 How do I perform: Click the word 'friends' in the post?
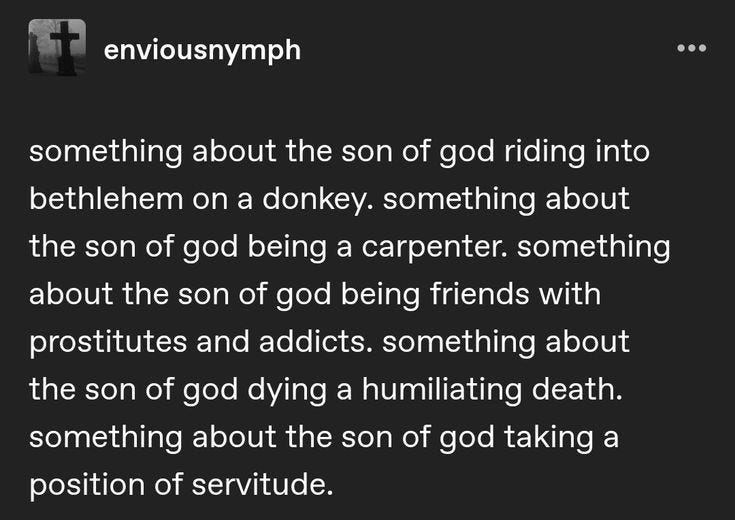point(480,294)
